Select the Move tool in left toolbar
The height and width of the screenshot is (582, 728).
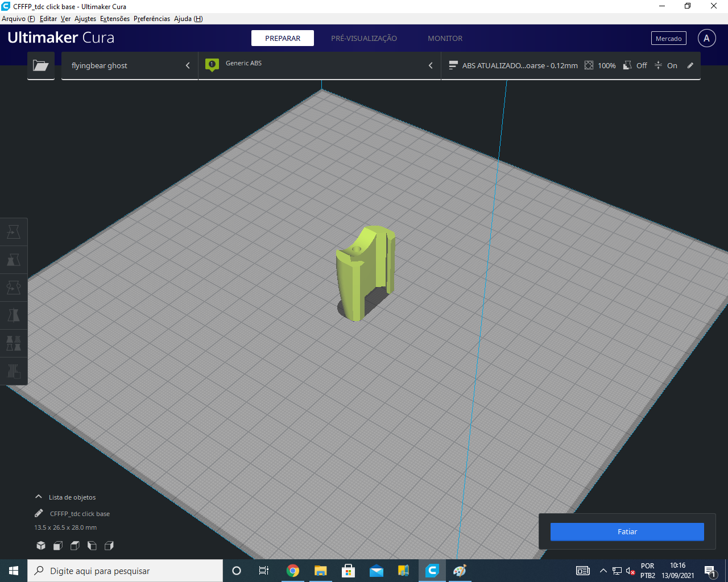tap(14, 232)
